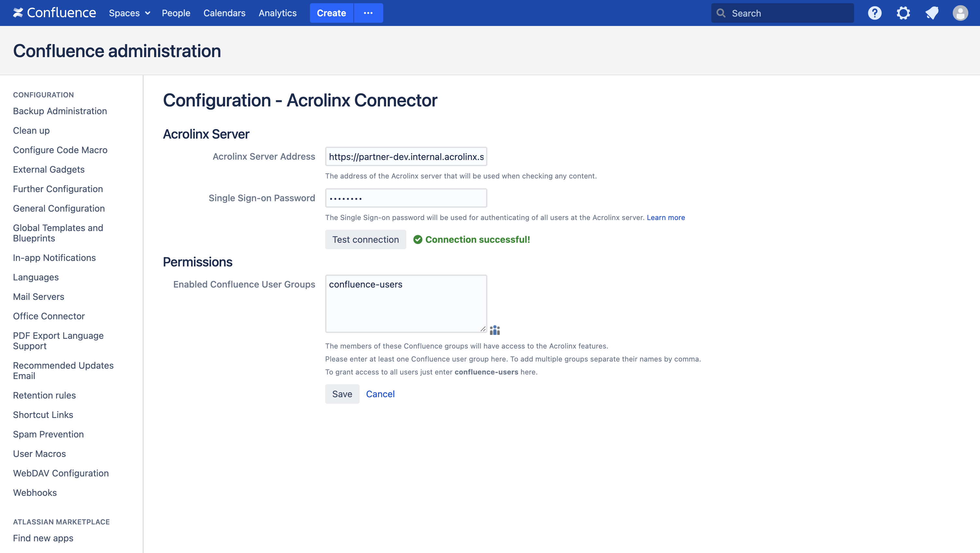This screenshot has width=980, height=553.
Task: Open Clean up in sidebar
Action: coord(31,130)
